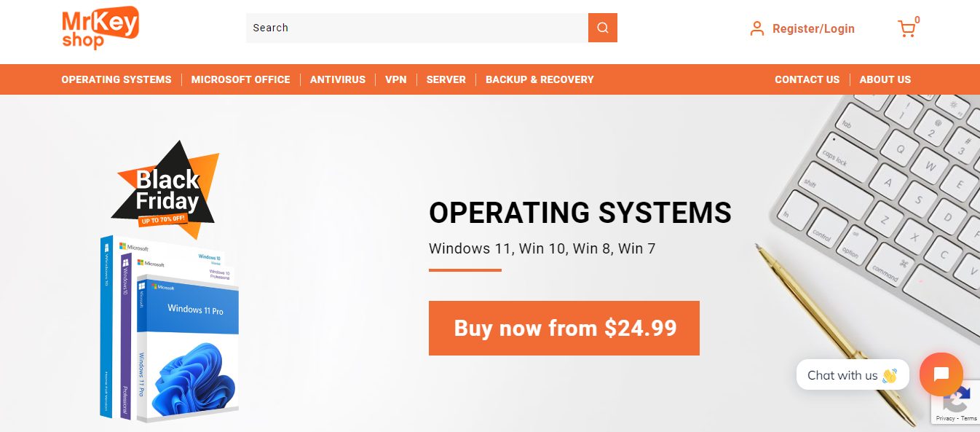Image resolution: width=980 pixels, height=432 pixels.
Task: Click the orange search magnifier icon
Action: tap(603, 28)
